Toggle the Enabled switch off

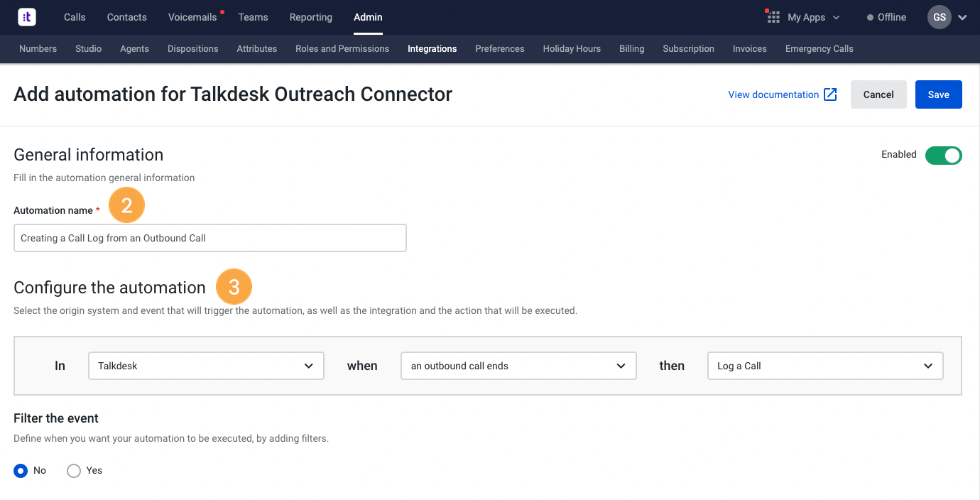(x=943, y=155)
